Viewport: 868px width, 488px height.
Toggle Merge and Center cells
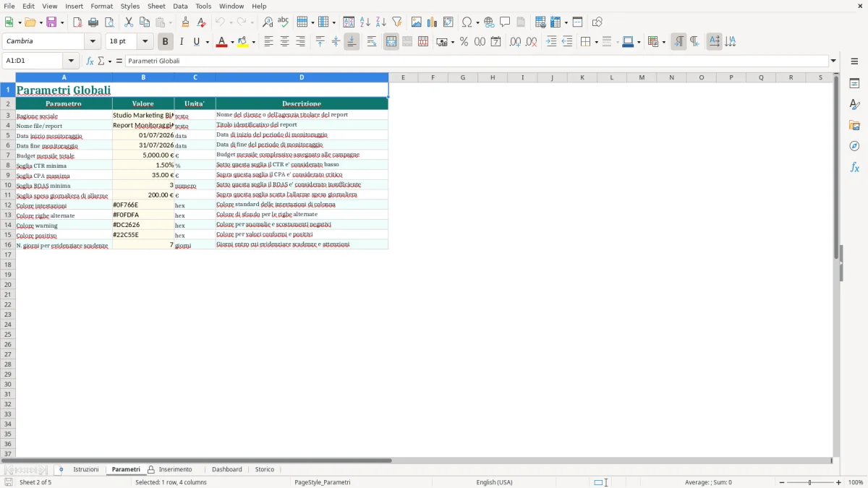coord(391,42)
